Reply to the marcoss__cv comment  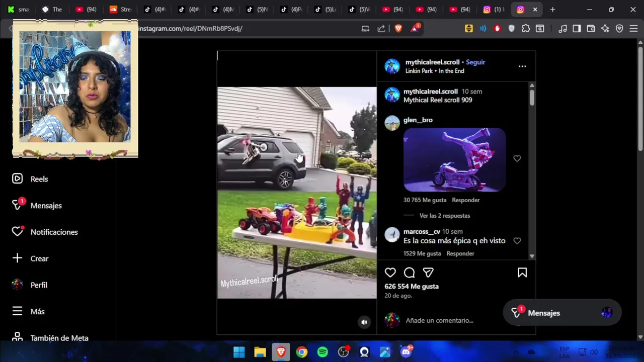460,253
